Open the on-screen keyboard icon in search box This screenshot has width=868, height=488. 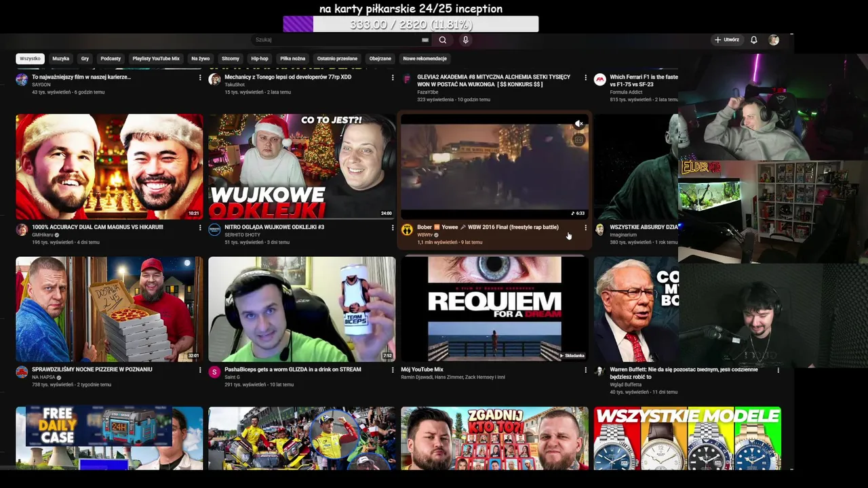[x=425, y=40]
